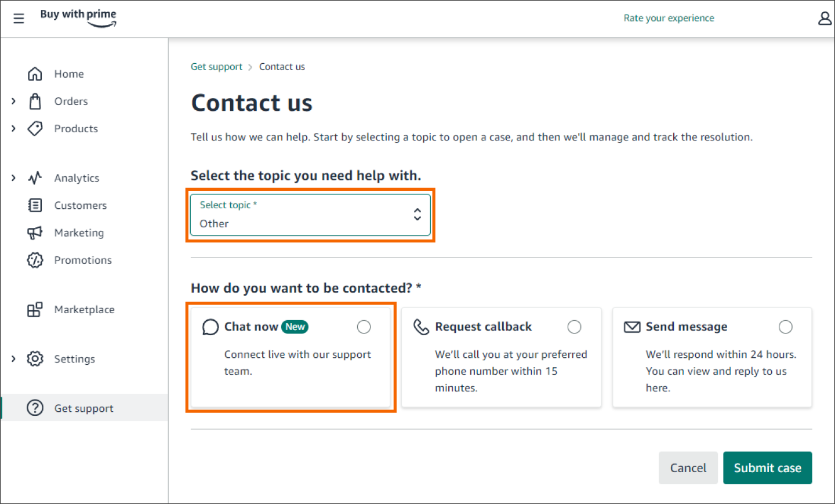Select the Chat now radio button

[364, 327]
